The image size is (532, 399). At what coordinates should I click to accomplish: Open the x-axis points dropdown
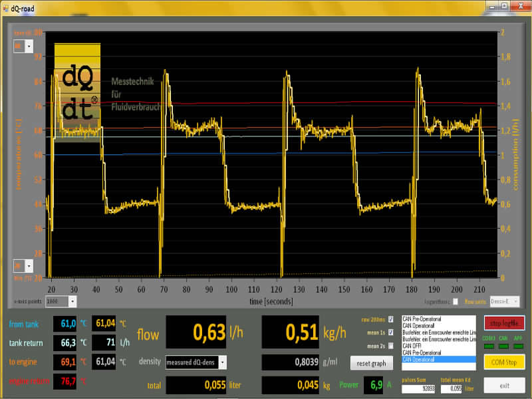tap(72, 301)
